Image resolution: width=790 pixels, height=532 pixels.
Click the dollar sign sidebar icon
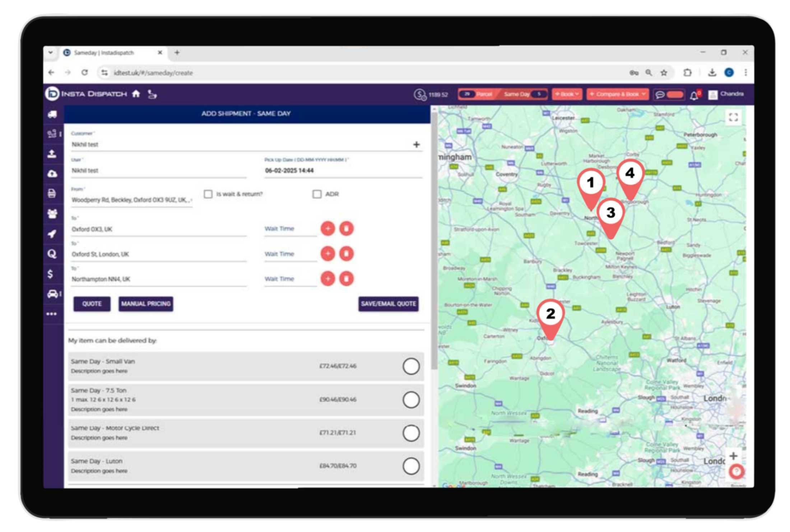[51, 274]
